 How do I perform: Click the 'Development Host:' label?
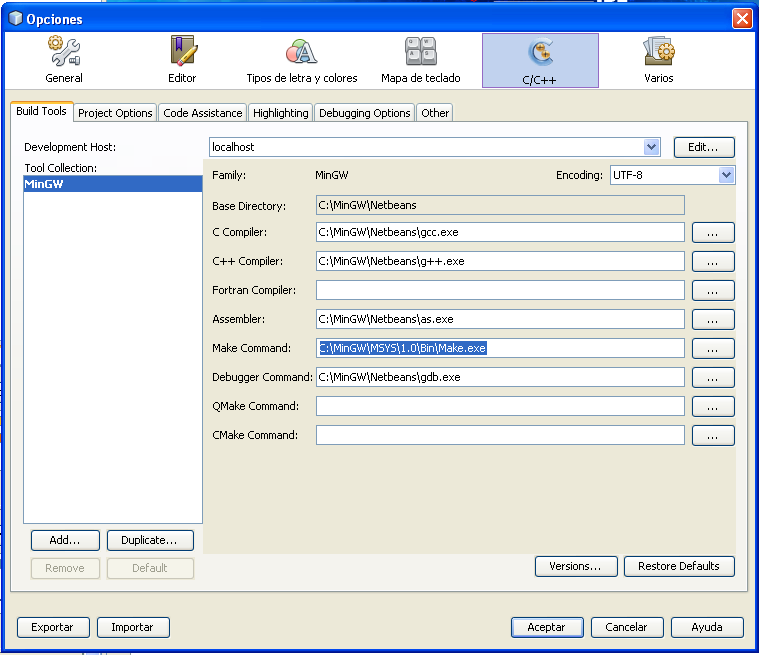70,147
